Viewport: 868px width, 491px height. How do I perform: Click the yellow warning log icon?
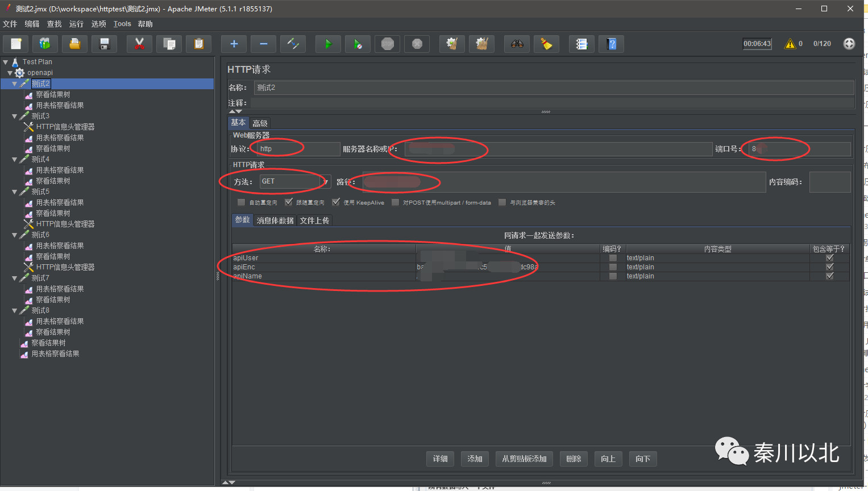(790, 44)
